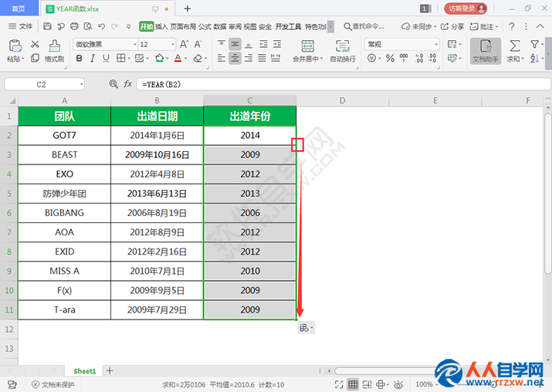552x392 pixels.
Task: Open the font name dropdown
Action: click(x=135, y=44)
